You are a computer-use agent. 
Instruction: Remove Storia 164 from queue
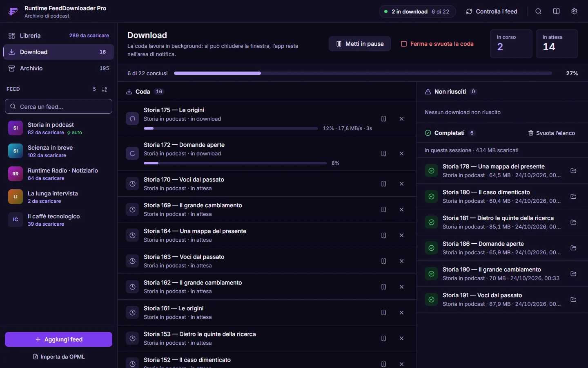click(x=401, y=236)
